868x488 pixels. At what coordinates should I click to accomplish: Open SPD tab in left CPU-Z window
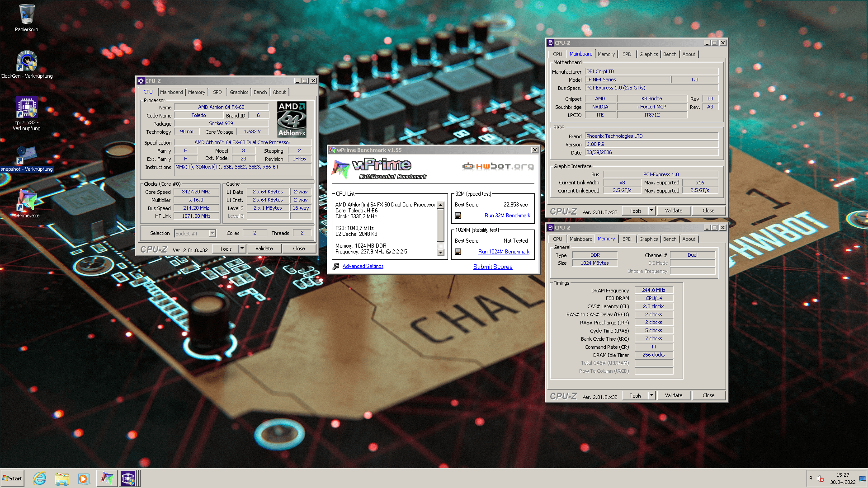tap(217, 92)
